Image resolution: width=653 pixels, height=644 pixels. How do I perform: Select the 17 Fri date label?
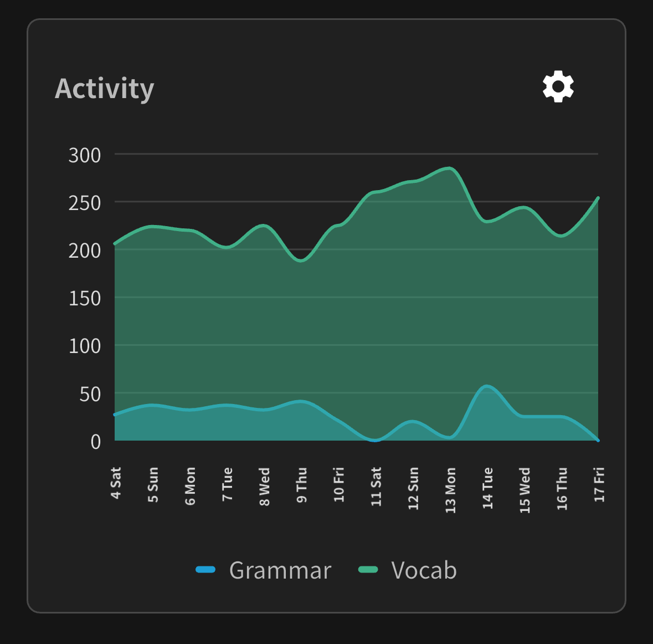coord(599,485)
